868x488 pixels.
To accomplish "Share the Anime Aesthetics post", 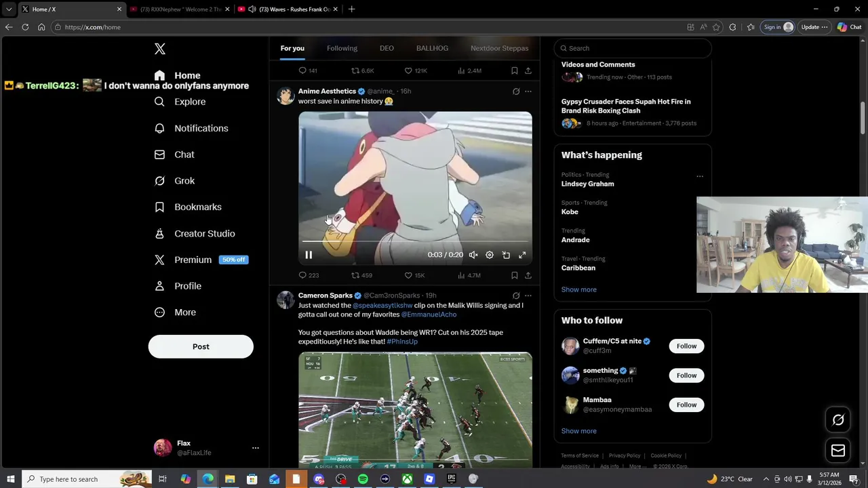I will tap(528, 275).
